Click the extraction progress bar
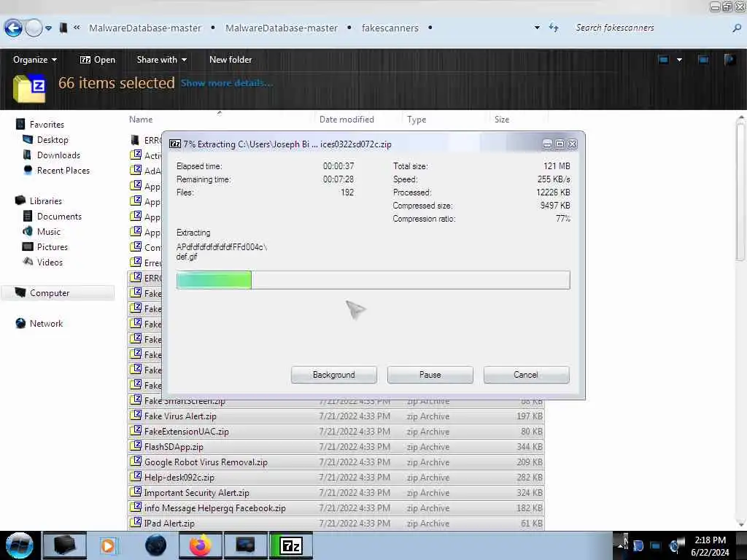Screen dimensions: 747x560 pyautogui.click(x=373, y=280)
